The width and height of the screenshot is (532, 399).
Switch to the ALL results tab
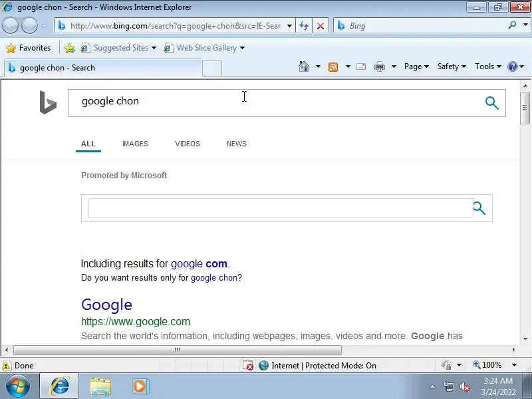88,144
